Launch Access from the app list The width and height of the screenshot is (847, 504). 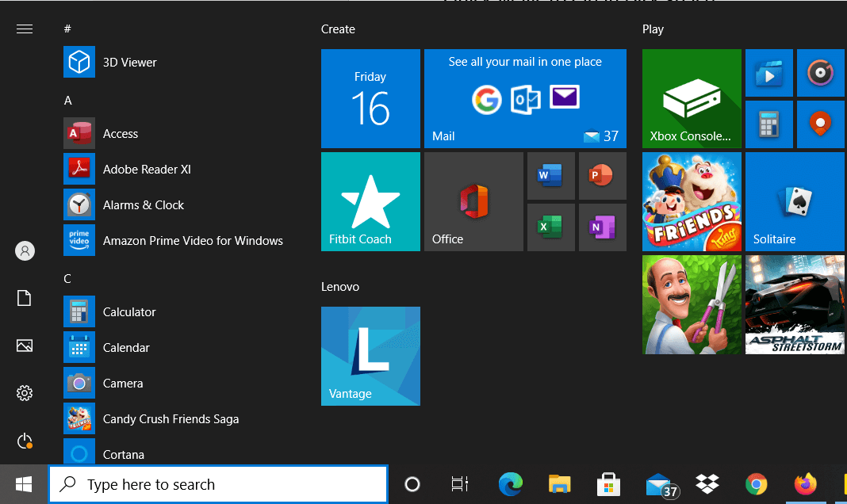click(79, 133)
